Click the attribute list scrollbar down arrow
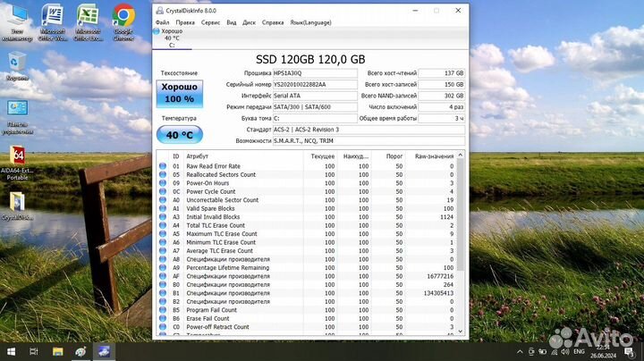 point(461,331)
